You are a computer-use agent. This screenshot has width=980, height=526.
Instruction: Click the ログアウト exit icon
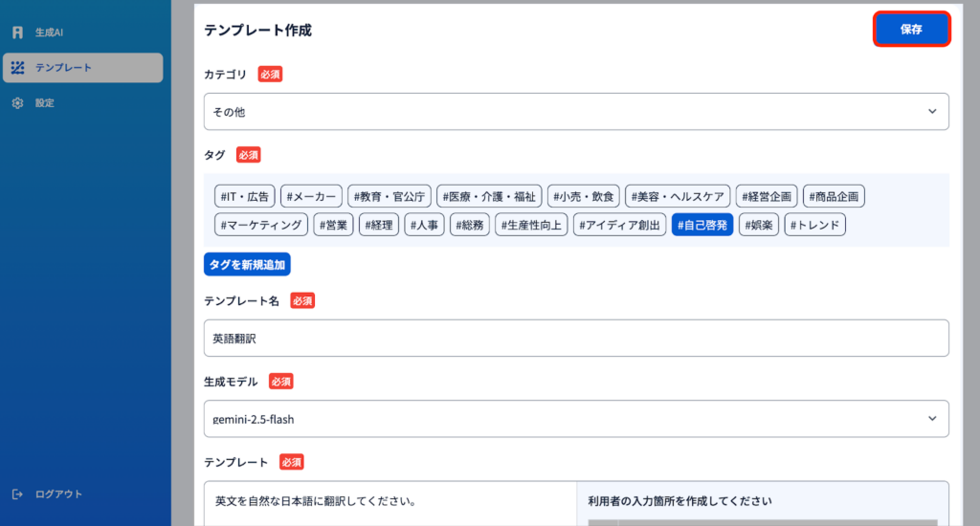[17, 494]
